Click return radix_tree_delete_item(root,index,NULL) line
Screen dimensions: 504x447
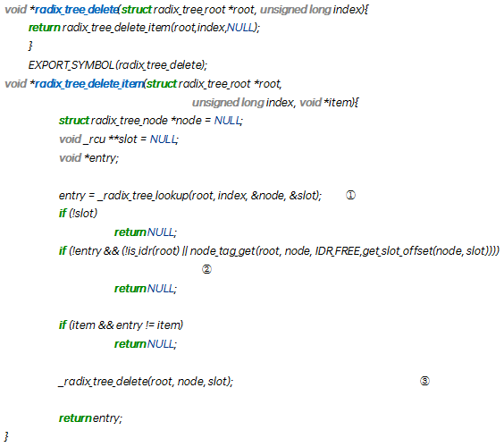point(144,28)
